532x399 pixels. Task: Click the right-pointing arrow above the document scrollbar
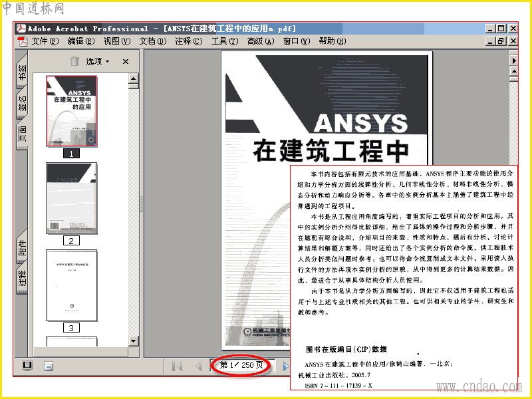pos(514,61)
